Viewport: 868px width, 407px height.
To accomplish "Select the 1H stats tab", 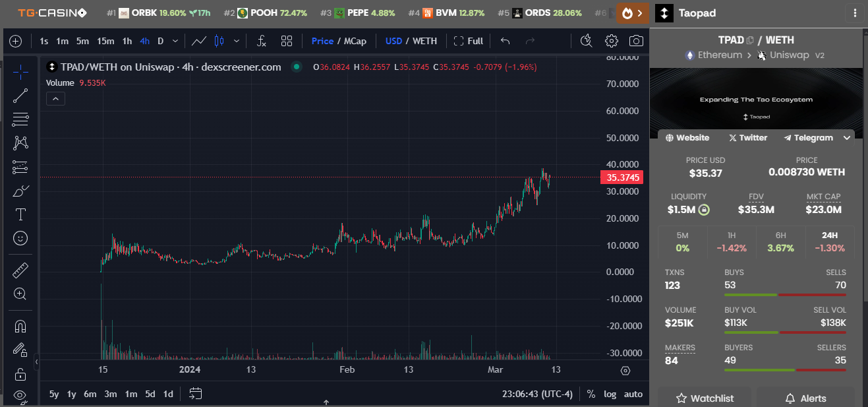I will [732, 242].
